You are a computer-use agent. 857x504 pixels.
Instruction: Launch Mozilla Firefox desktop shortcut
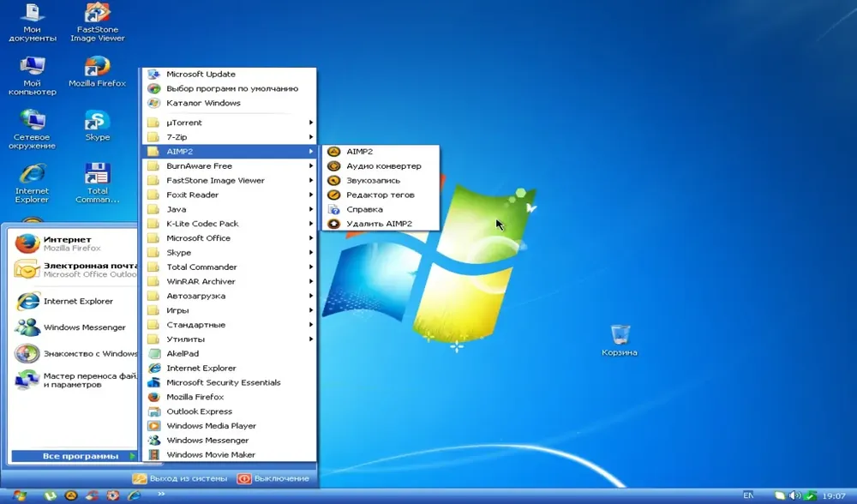[98, 72]
